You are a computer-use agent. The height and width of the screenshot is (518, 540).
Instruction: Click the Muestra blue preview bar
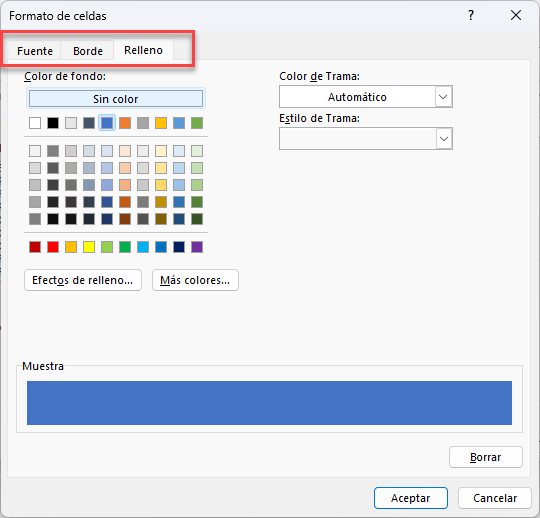(269, 403)
